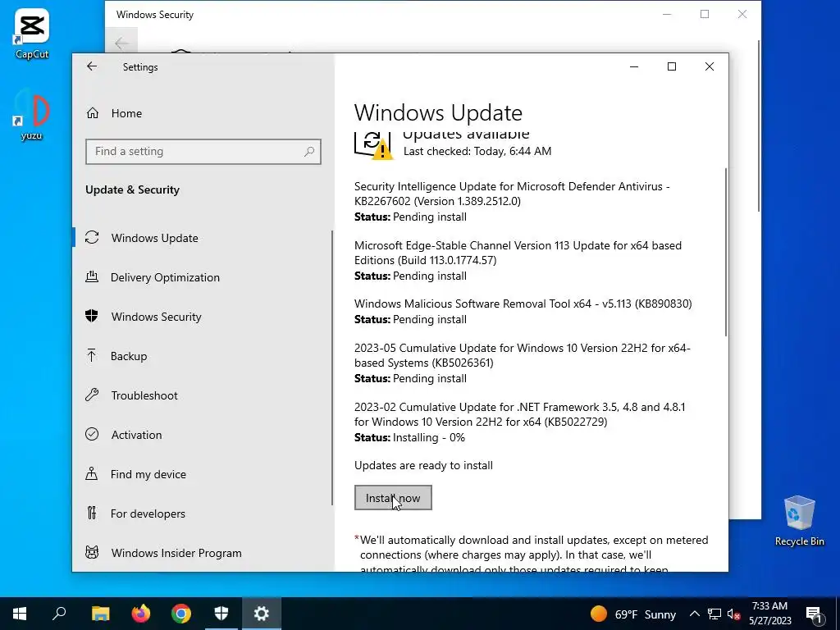Screen dimensions: 840x630
Task: Click the Backup upload arrow icon
Action: pyautogui.click(x=92, y=355)
